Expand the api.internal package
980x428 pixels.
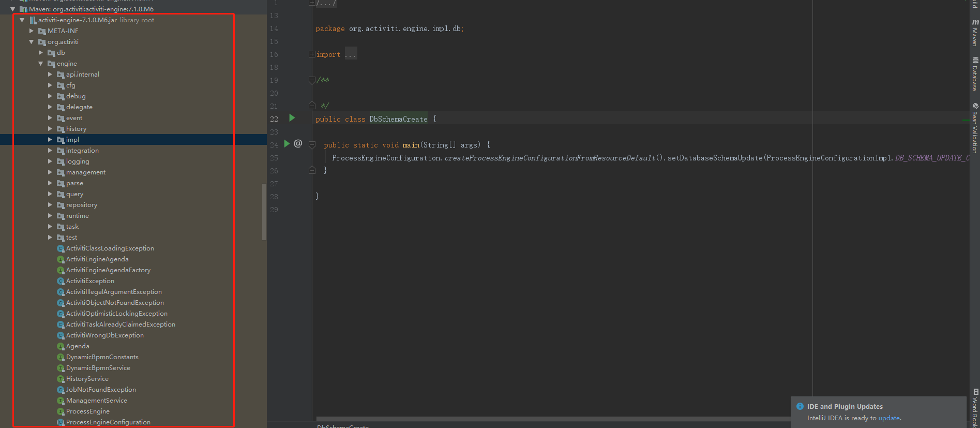point(50,75)
